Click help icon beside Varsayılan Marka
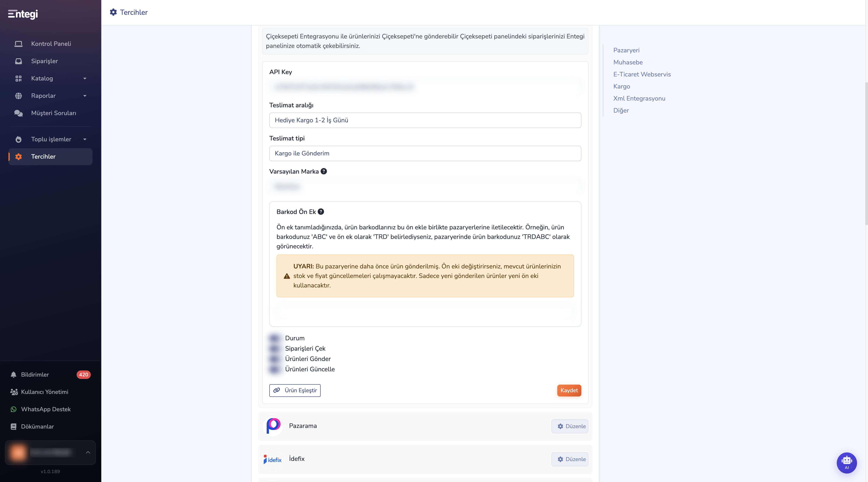868x482 pixels. [323, 171]
